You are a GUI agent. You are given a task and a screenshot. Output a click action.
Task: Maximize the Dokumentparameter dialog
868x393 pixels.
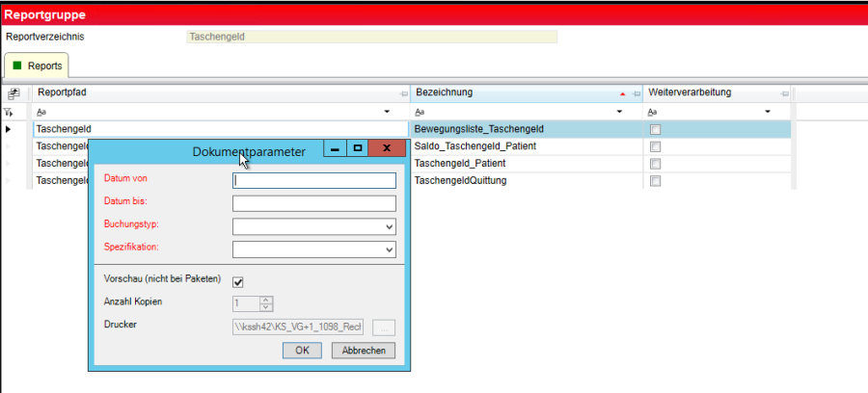point(358,148)
